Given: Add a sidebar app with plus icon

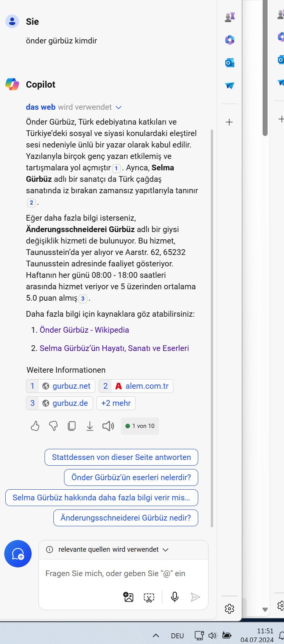Looking at the screenshot, I should 229,122.
